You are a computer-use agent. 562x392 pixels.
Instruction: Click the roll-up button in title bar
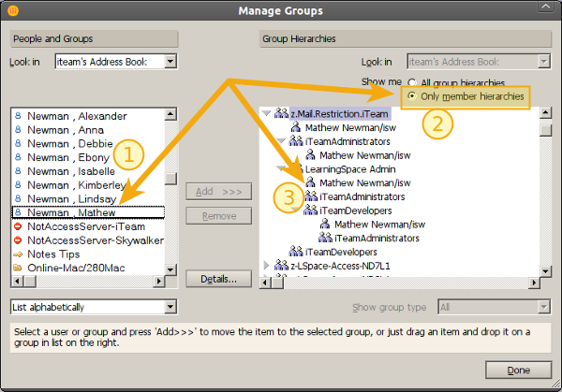545,7
